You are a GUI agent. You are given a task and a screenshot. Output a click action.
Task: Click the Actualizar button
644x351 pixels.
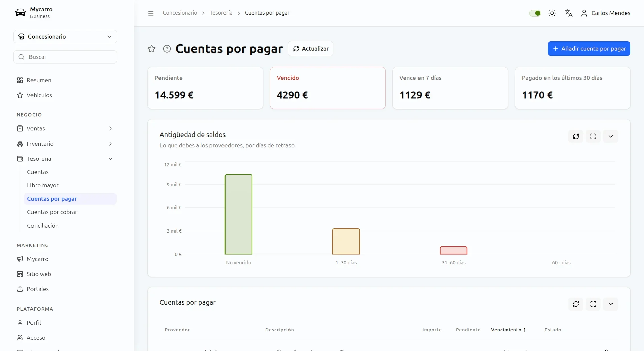pos(311,49)
